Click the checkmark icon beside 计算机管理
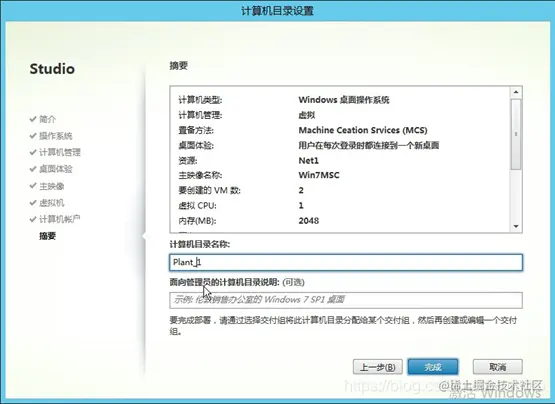This screenshot has height=404, width=555. tap(33, 152)
